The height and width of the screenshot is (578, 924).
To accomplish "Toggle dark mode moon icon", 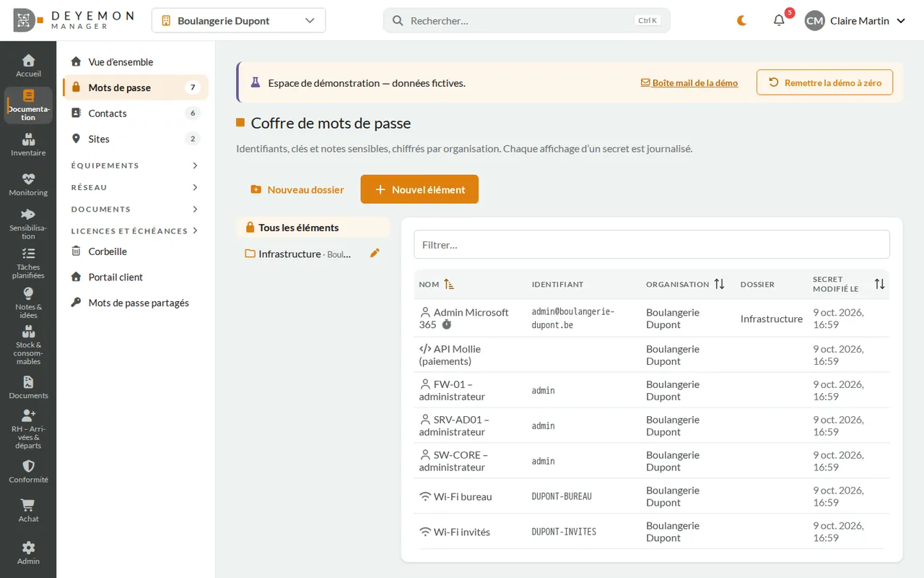I will (x=741, y=20).
